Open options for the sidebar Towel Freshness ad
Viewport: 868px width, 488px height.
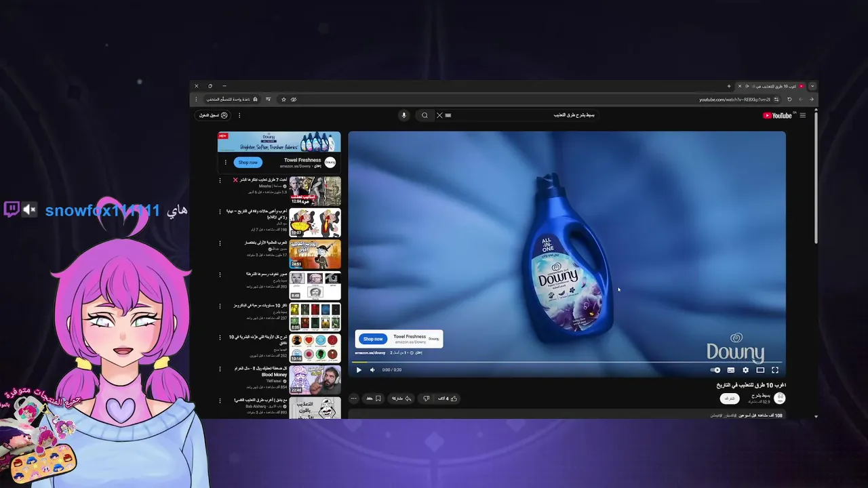[226, 163]
